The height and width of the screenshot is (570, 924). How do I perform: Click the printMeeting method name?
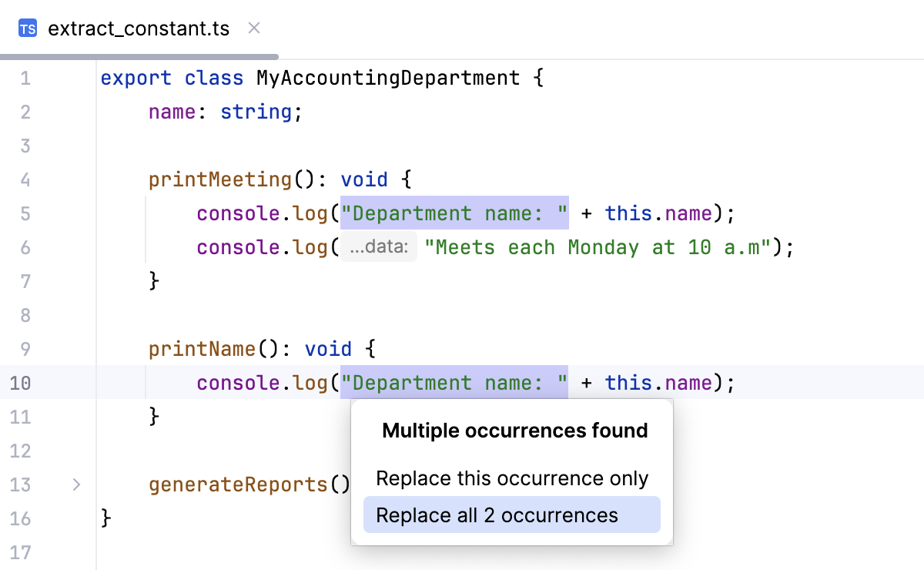click(x=219, y=179)
